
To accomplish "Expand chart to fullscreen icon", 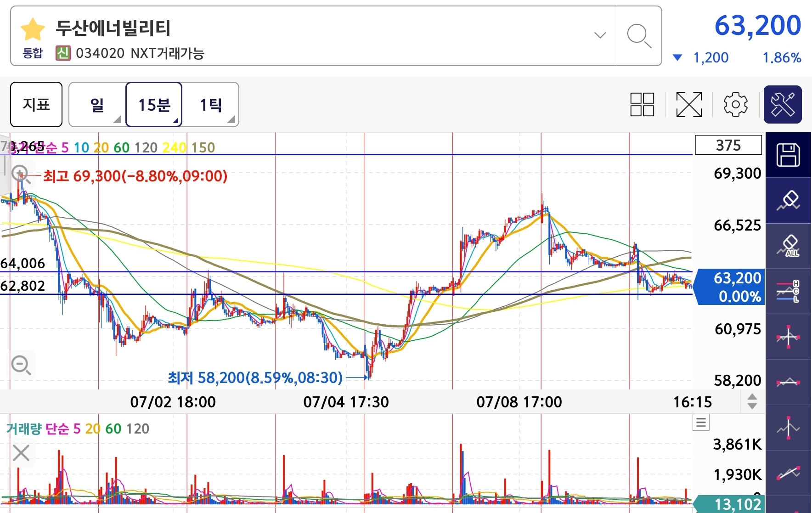I will (689, 104).
